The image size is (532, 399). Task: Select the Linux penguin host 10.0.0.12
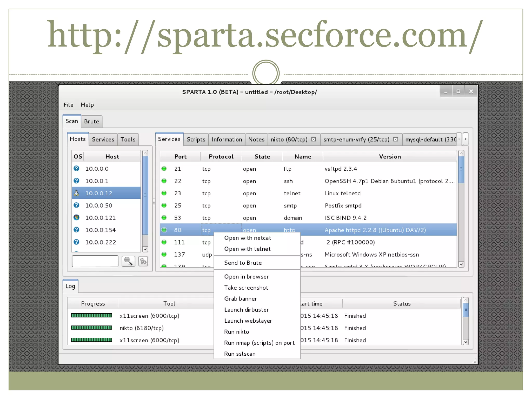(99, 193)
